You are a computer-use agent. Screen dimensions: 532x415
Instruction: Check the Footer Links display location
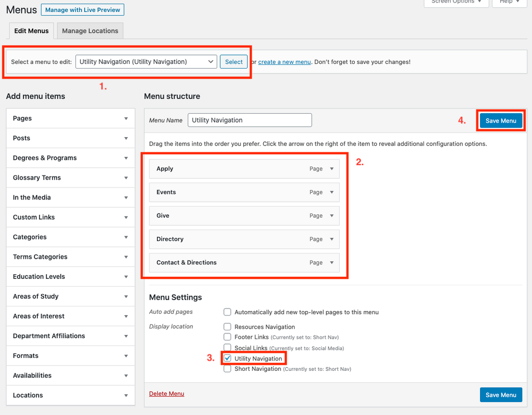click(228, 337)
